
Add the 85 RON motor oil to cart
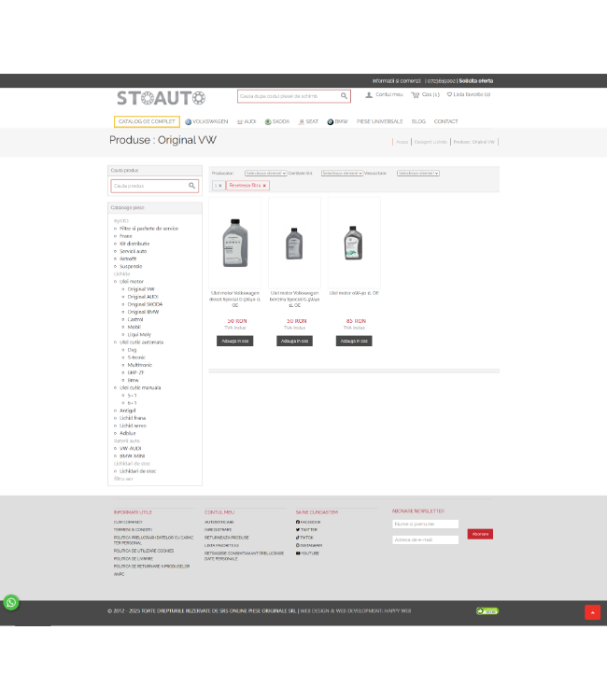click(354, 341)
